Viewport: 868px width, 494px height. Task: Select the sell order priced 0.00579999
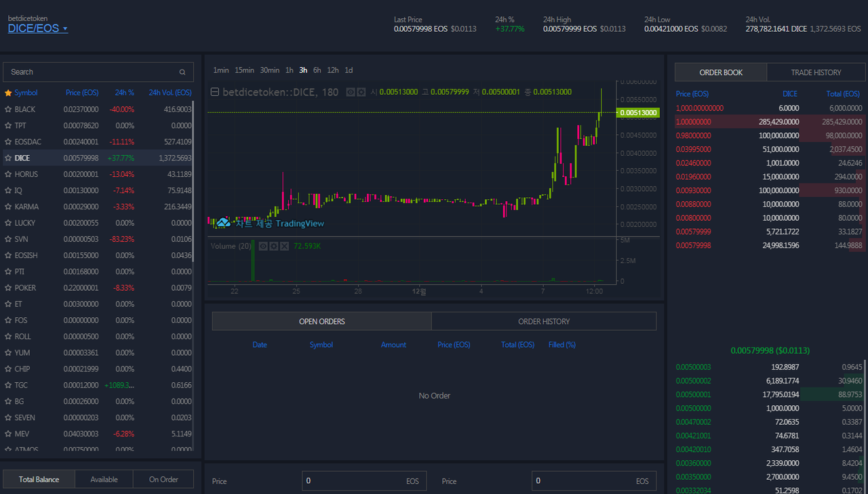(x=770, y=232)
